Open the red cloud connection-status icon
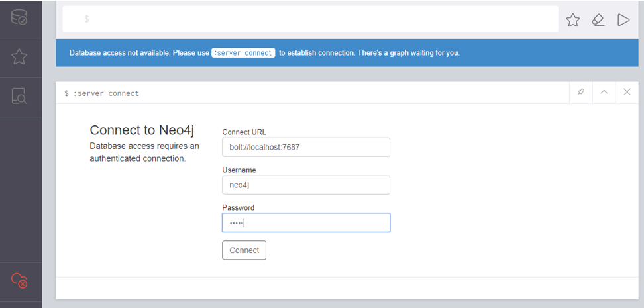Image resolution: width=644 pixels, height=308 pixels. [19, 280]
